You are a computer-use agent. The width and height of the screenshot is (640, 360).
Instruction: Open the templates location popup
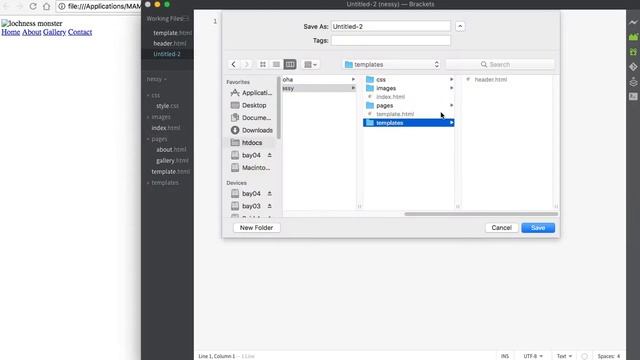click(391, 64)
